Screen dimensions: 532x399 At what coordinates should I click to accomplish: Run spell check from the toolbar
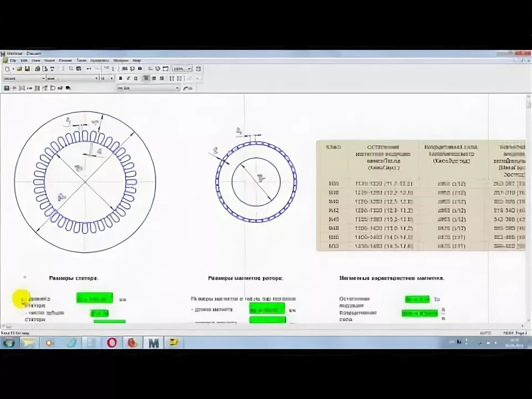[52, 69]
